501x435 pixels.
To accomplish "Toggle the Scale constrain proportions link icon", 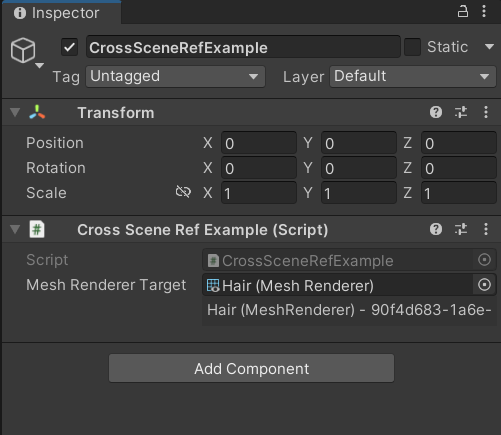I will (183, 192).
